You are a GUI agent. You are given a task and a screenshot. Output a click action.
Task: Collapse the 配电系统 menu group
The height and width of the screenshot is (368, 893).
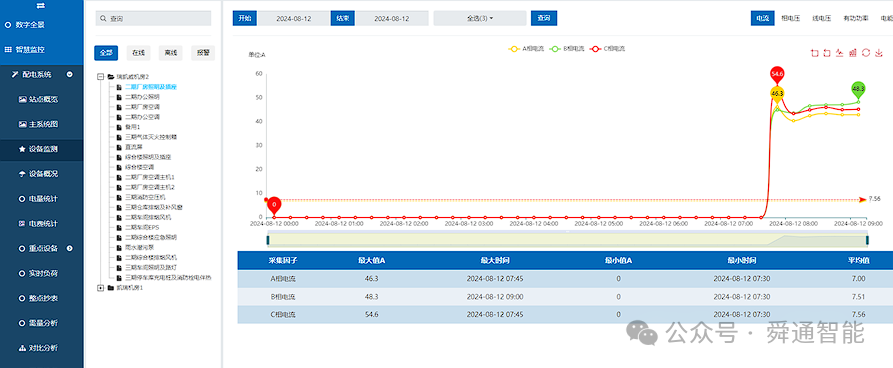pyautogui.click(x=69, y=74)
